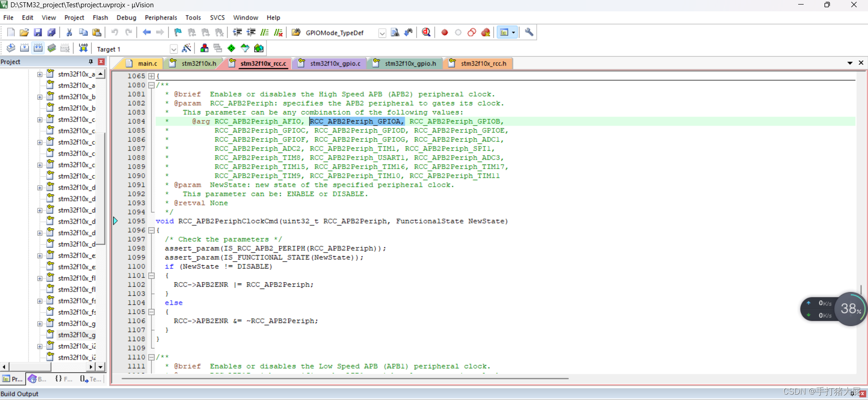Viewport: 868px width, 400px height.
Task: Expand the folded block at line 1065
Action: [x=151, y=76]
